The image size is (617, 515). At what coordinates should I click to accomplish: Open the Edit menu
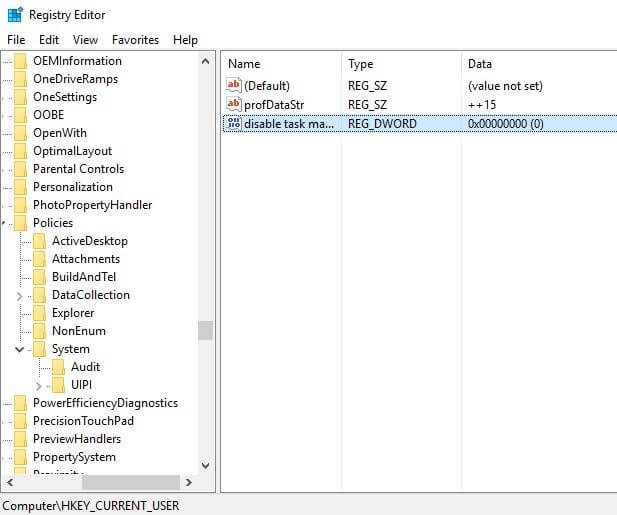point(49,40)
